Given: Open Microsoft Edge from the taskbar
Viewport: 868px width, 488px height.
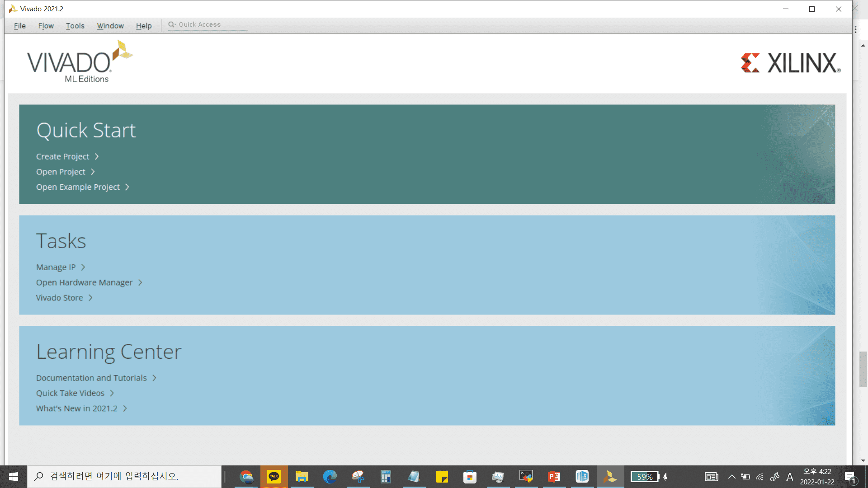Looking at the screenshot, I should click(330, 477).
